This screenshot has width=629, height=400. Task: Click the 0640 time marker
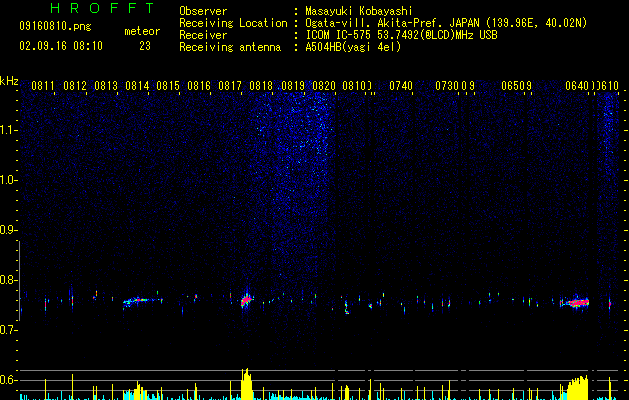pos(577,86)
